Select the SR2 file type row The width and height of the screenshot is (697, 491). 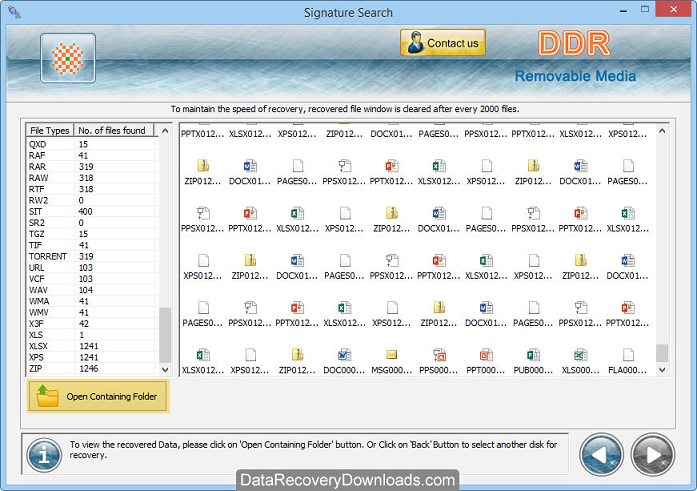[x=91, y=223]
